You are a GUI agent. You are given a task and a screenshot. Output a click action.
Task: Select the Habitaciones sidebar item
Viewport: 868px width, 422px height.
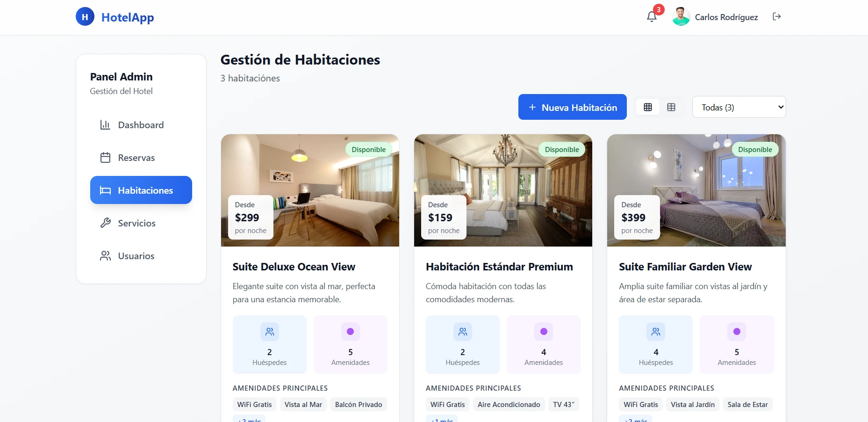click(141, 190)
